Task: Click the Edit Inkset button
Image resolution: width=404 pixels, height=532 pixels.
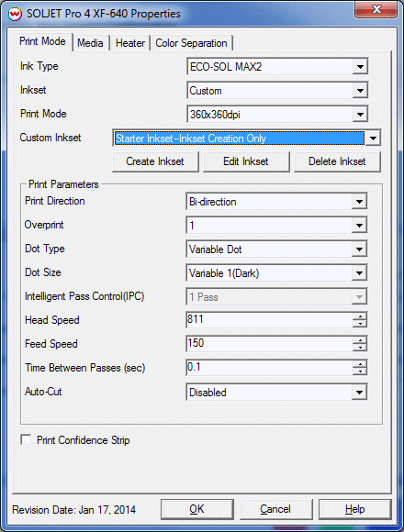Action: tap(246, 161)
